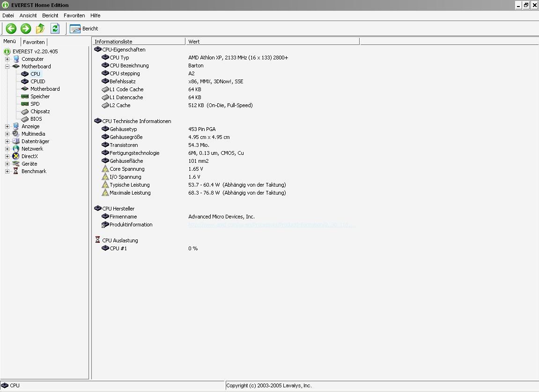539x392 pixels.
Task: Open the Hilfe menu
Action: pos(96,15)
